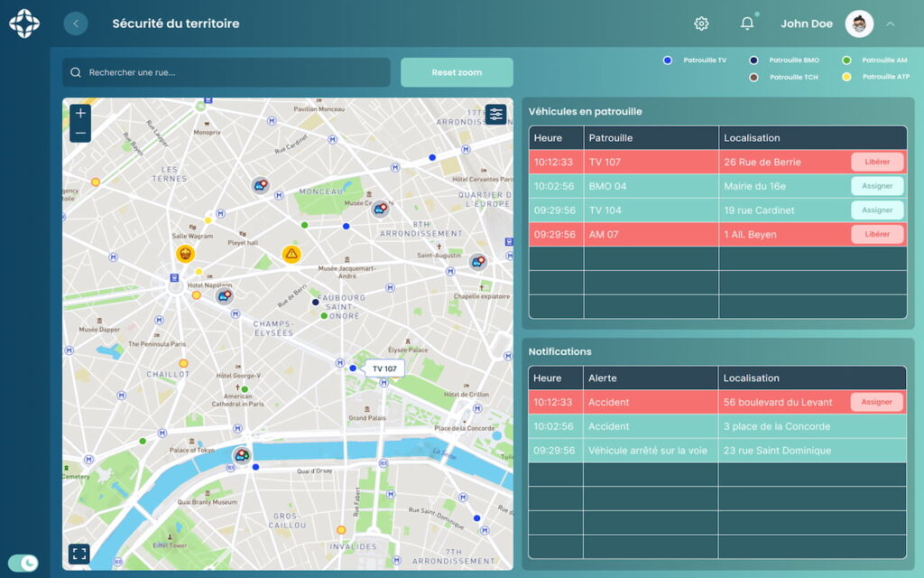The image size is (924, 578).
Task: Open John Doe's profile avatar menu
Action: click(859, 23)
